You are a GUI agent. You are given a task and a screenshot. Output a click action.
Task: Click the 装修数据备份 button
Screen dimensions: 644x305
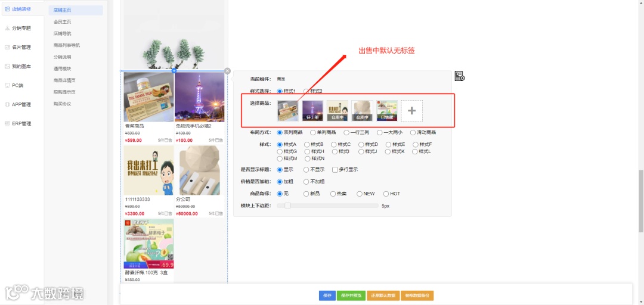pos(417,295)
